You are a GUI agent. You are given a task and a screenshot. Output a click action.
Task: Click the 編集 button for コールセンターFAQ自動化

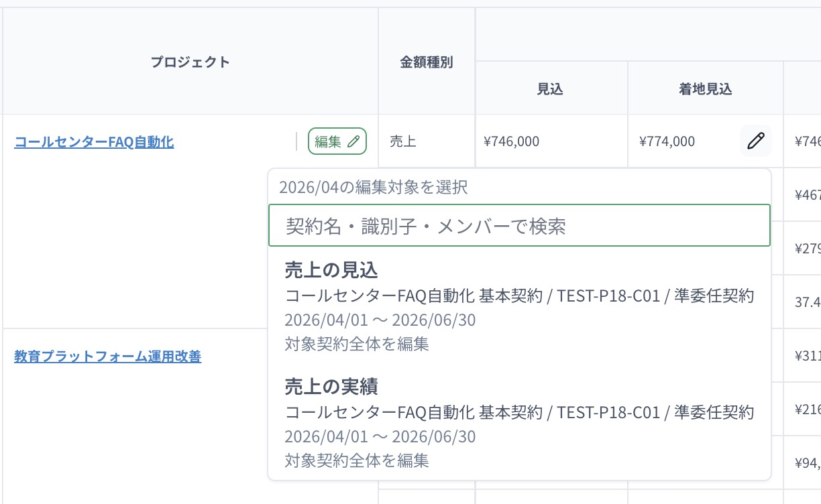click(337, 141)
